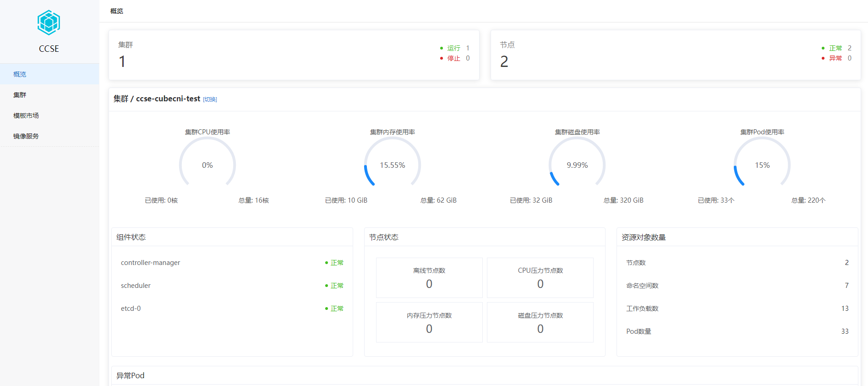Click the 命名空间数 value 7
868x386 pixels.
click(846, 286)
